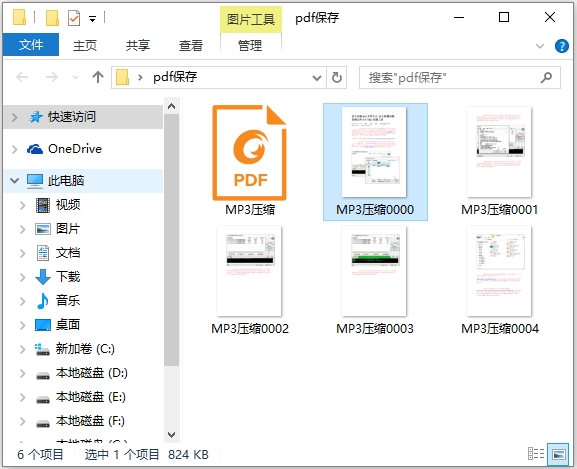577x469 pixels.
Task: Switch to the 共享 ribbon tab
Action: click(138, 45)
